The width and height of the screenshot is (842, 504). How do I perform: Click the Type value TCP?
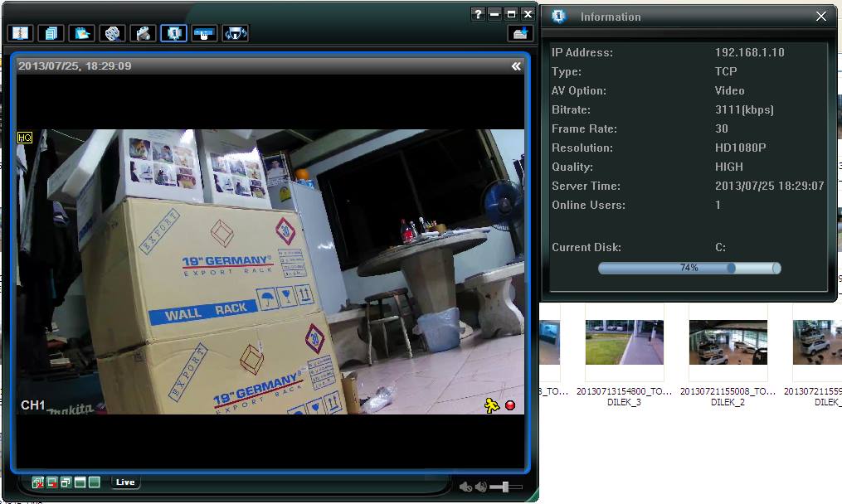click(x=726, y=71)
